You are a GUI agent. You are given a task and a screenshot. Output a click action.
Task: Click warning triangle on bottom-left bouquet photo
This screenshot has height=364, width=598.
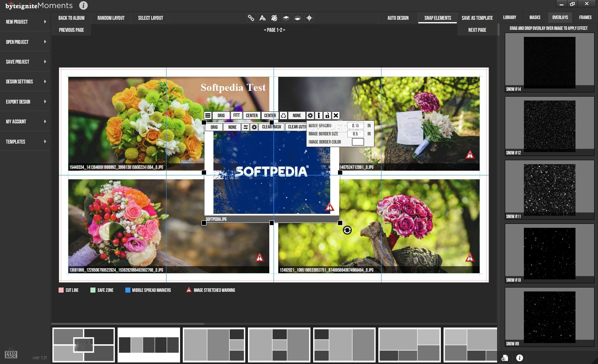pos(260,258)
